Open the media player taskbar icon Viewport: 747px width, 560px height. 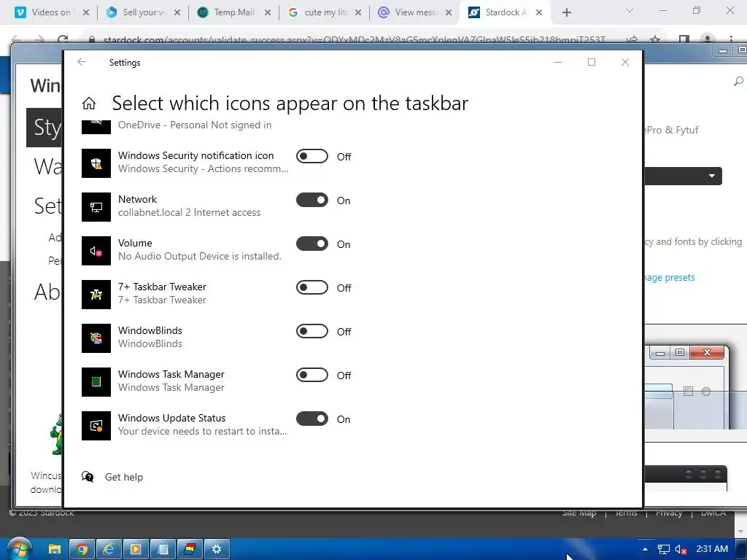pyautogui.click(x=135, y=549)
